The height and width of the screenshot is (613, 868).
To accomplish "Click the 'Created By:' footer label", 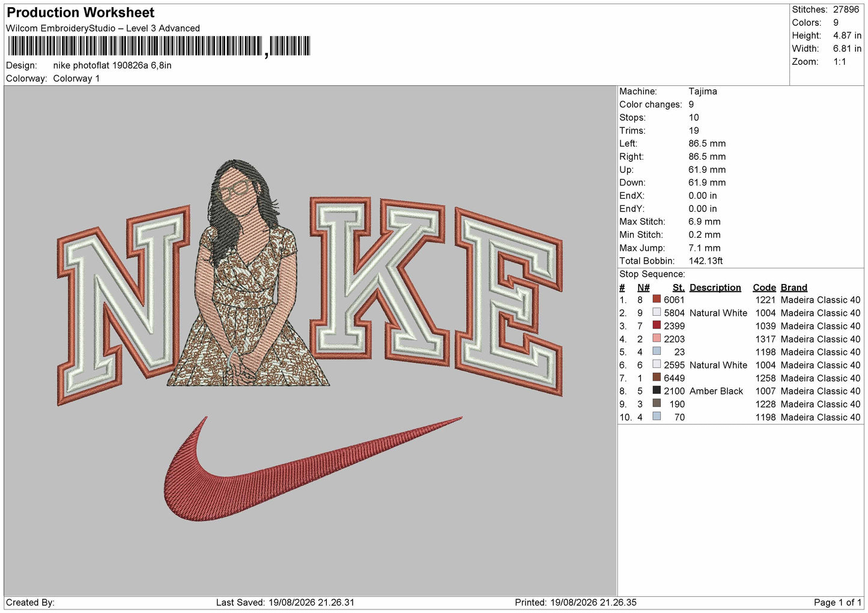I will [x=30, y=602].
